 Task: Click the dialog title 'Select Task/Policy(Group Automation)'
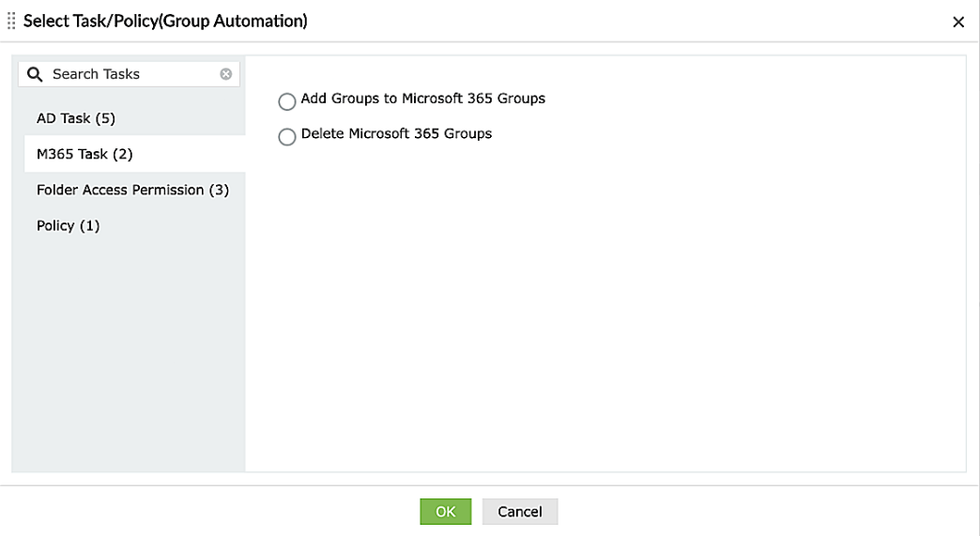(x=165, y=21)
